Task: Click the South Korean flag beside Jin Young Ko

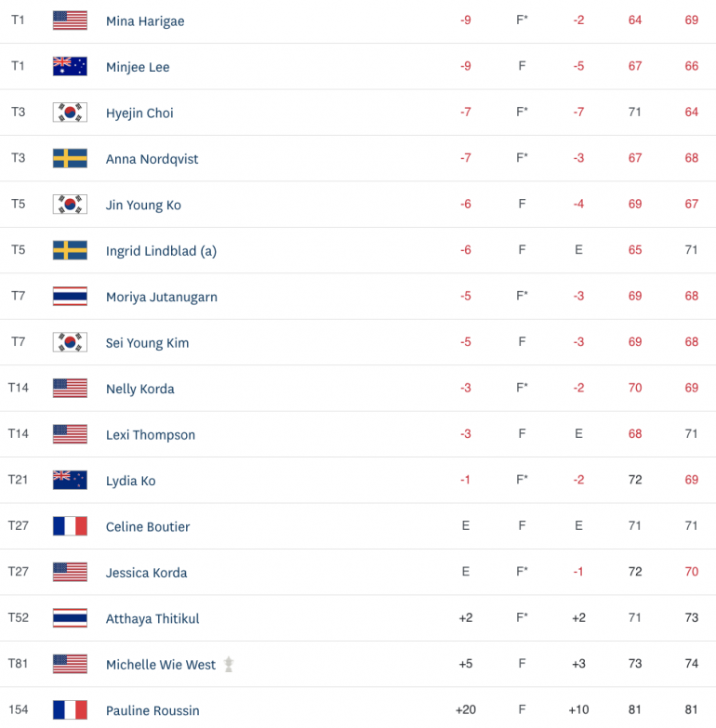Action: (70, 205)
